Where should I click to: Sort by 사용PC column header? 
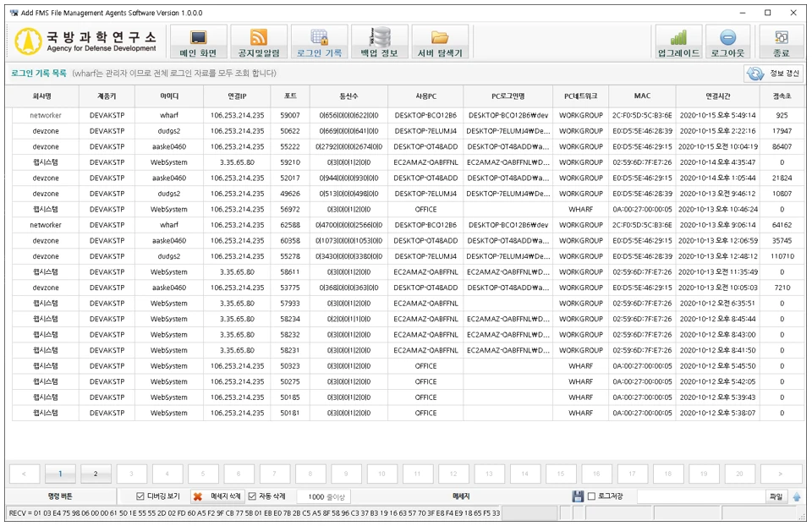[425, 96]
